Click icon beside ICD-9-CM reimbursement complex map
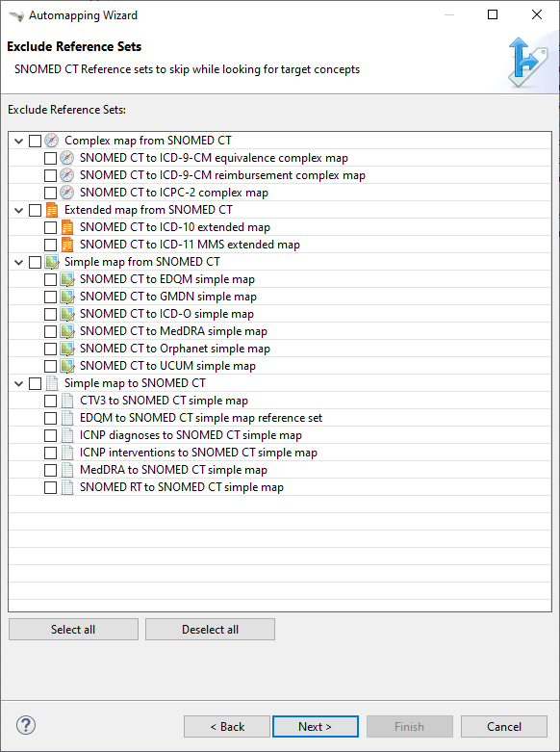 [x=66, y=175]
